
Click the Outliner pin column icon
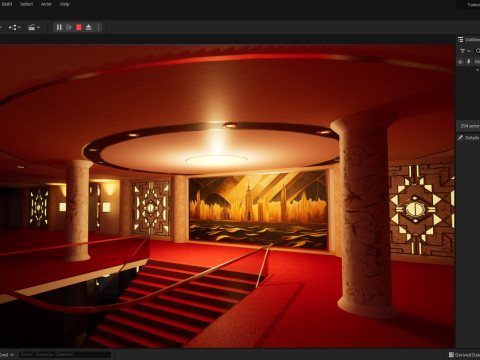(x=469, y=62)
